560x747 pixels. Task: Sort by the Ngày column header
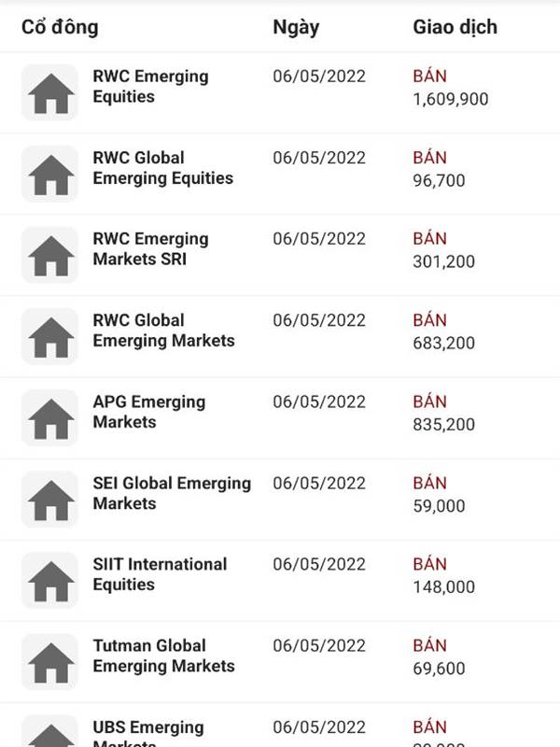[x=296, y=28]
